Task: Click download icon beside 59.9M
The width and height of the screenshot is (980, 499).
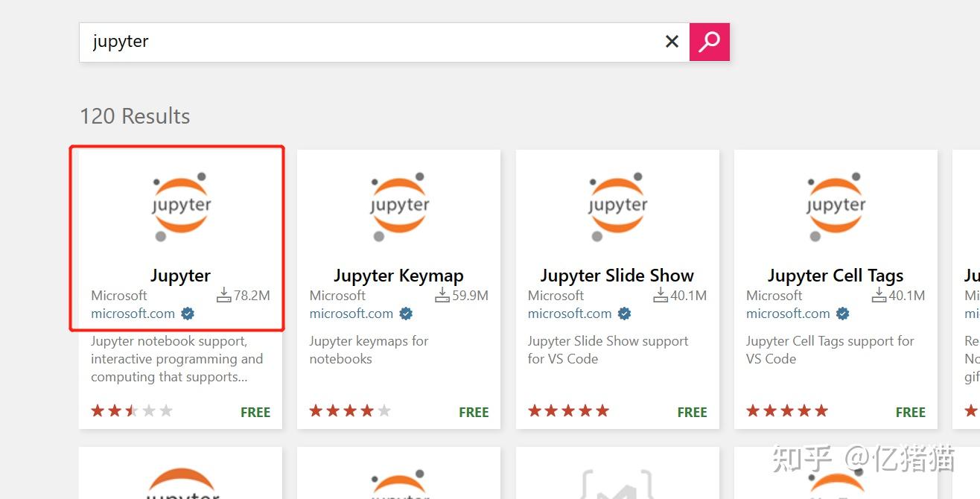Action: click(x=442, y=296)
